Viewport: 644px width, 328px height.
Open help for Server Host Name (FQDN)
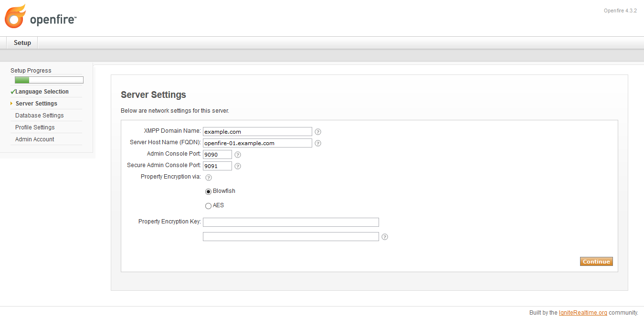click(x=318, y=143)
